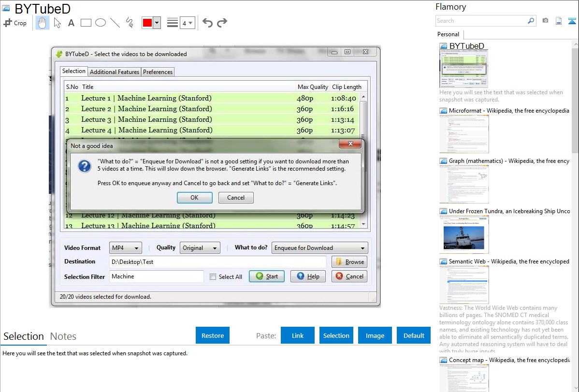Select the Crop tool
The width and height of the screenshot is (579, 392).
[x=15, y=23]
